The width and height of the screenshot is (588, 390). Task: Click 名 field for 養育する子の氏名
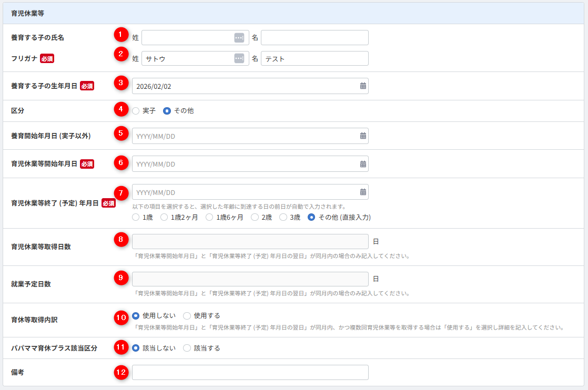[x=315, y=38]
